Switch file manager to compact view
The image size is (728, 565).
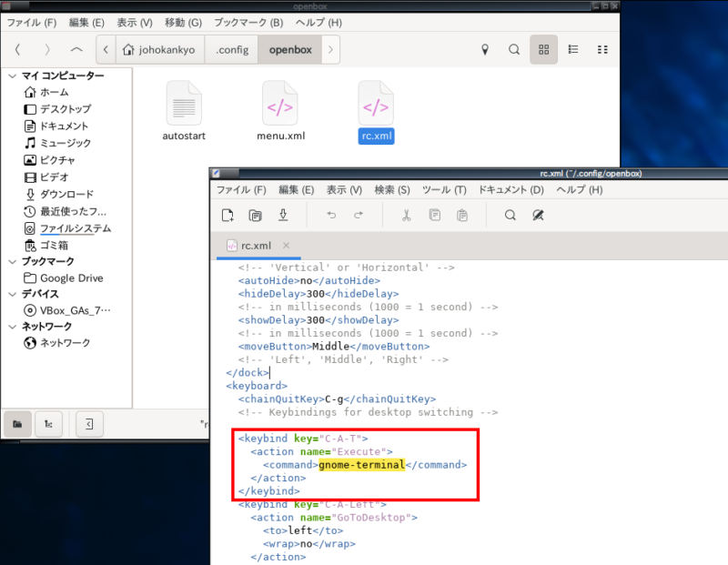602,49
